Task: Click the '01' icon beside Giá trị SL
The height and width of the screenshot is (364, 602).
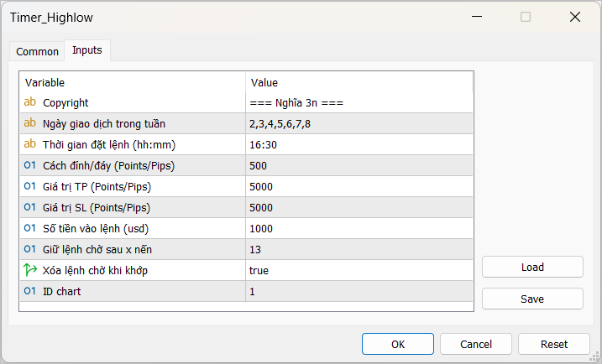Action: tap(30, 207)
